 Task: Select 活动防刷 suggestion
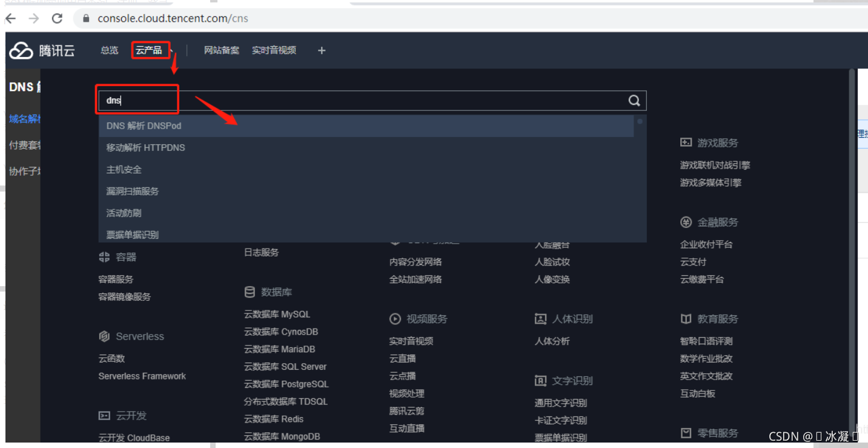(x=366, y=213)
